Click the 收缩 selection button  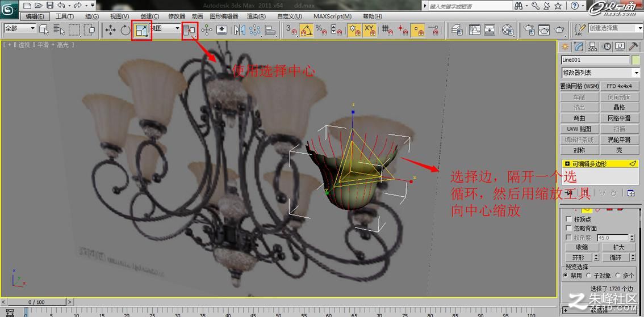tap(582, 247)
